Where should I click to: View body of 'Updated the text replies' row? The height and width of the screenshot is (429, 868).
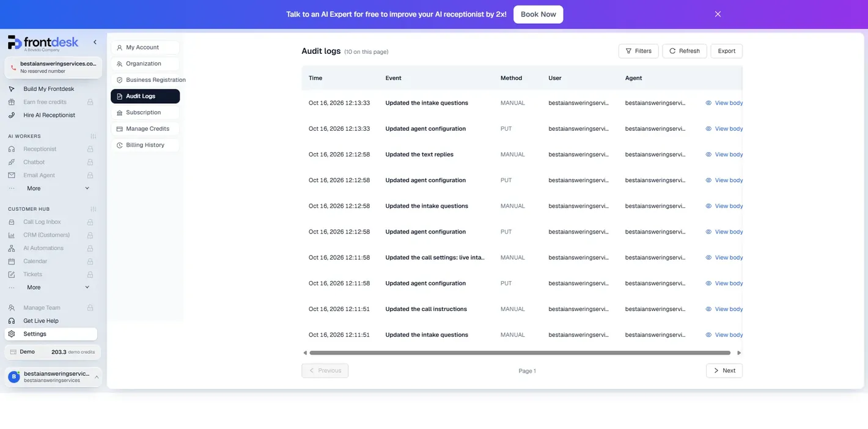tap(724, 155)
